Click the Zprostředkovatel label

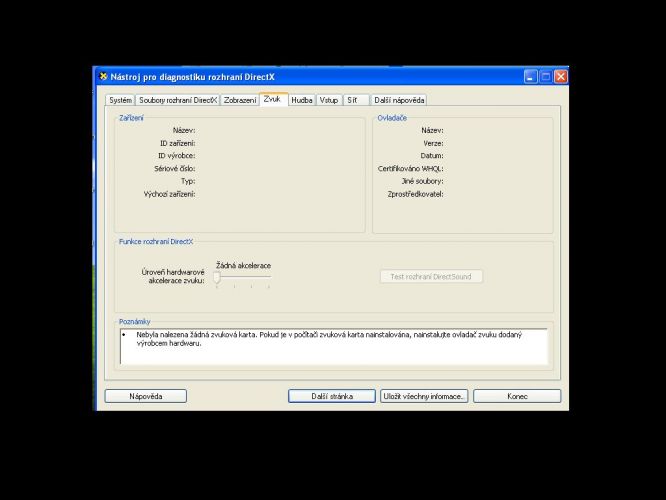point(415,194)
